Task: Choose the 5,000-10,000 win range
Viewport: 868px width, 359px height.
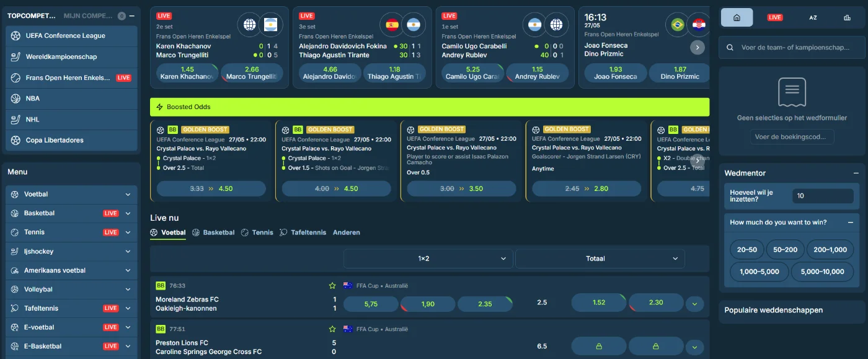Action: tap(822, 272)
